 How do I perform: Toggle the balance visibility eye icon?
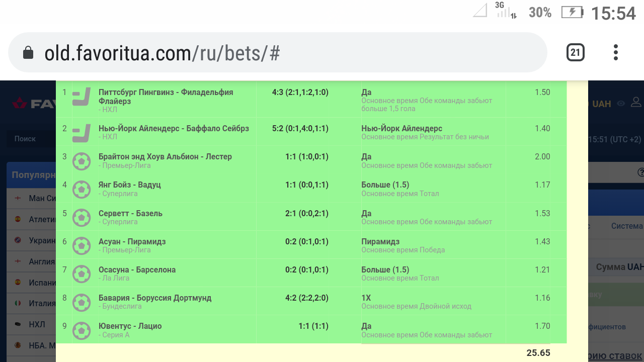pyautogui.click(x=621, y=104)
